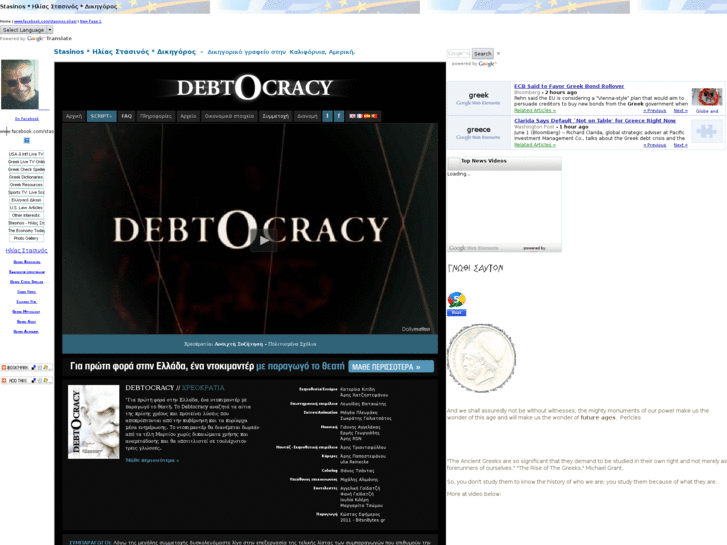Image resolution: width=727 pixels, height=545 pixels.
Task: Click the ΜΑΘΕ ΠΕΡΙΣΣΟΤΕΡΑ button
Action: point(391,366)
